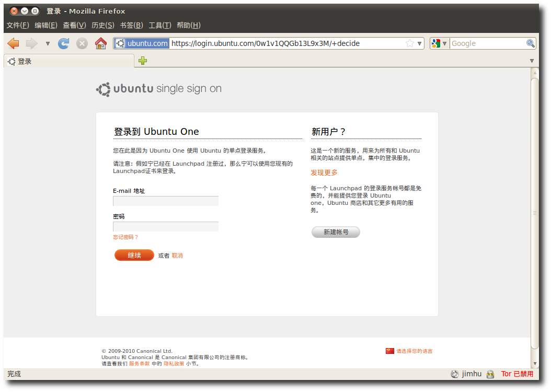551x392 pixels.
Task: Open the address bar history dropdown
Action: coord(420,43)
